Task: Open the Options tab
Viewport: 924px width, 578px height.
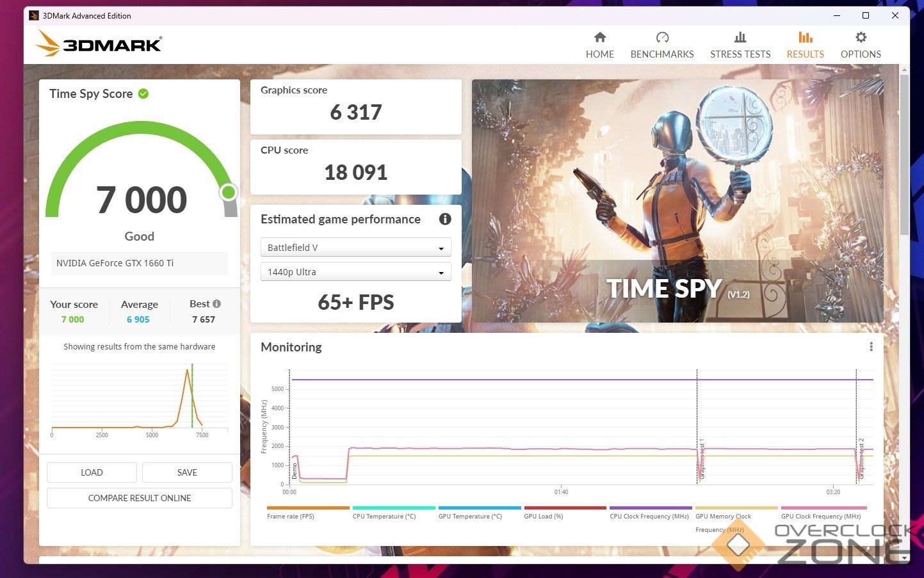Action: coord(861,45)
